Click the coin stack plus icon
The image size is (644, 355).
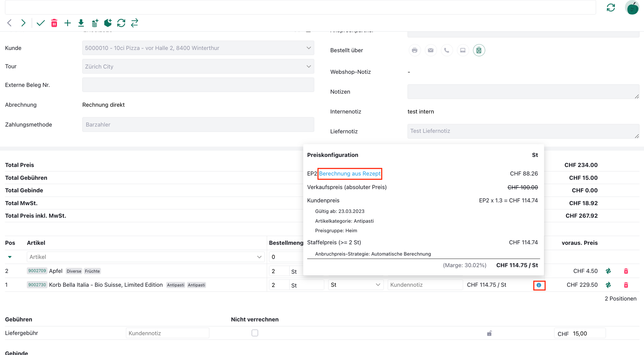95,23
